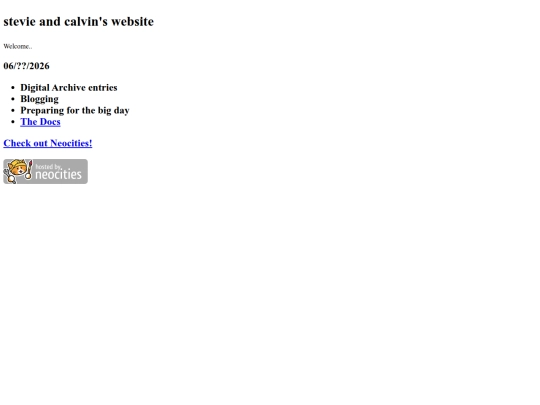Click the bullet beside "Blogging"
The image size is (540, 405).
click(13, 99)
